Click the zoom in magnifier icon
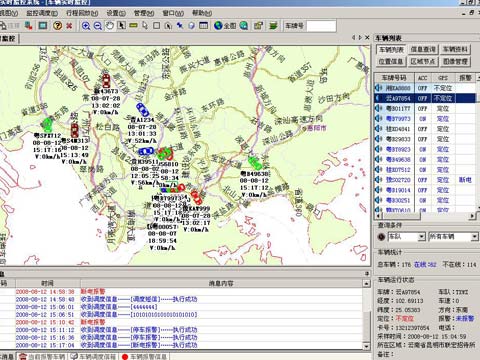 pyautogui.click(x=86, y=26)
